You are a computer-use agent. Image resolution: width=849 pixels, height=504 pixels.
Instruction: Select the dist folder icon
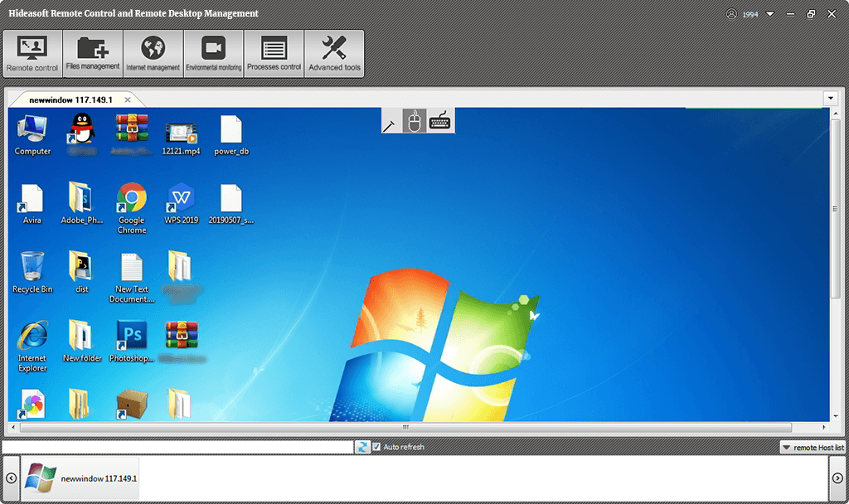click(x=82, y=272)
